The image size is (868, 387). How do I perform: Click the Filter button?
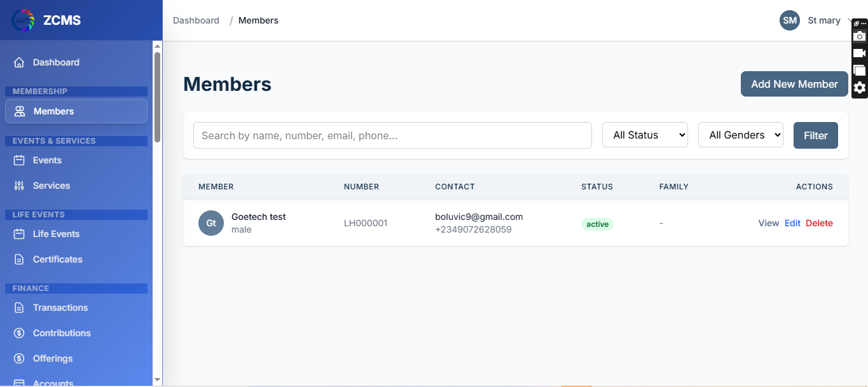815,135
